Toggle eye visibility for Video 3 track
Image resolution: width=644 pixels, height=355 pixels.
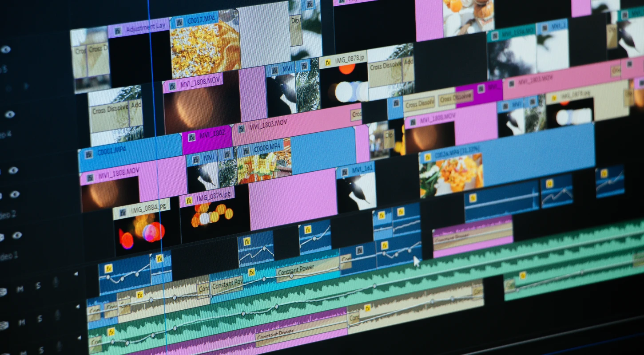13,170
